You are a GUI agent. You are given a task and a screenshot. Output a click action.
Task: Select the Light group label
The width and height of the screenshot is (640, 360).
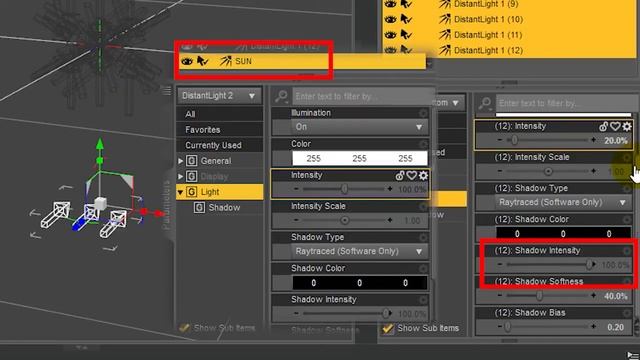tap(210, 192)
